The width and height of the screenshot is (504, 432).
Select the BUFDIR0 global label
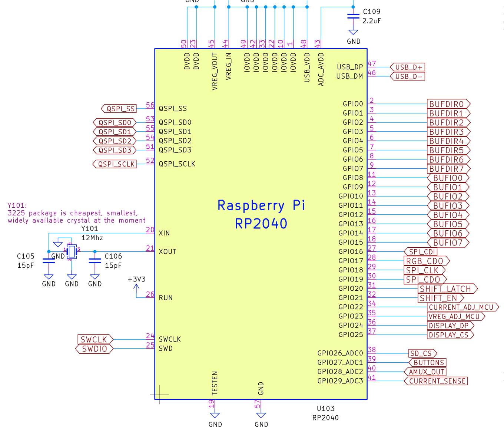(x=449, y=104)
